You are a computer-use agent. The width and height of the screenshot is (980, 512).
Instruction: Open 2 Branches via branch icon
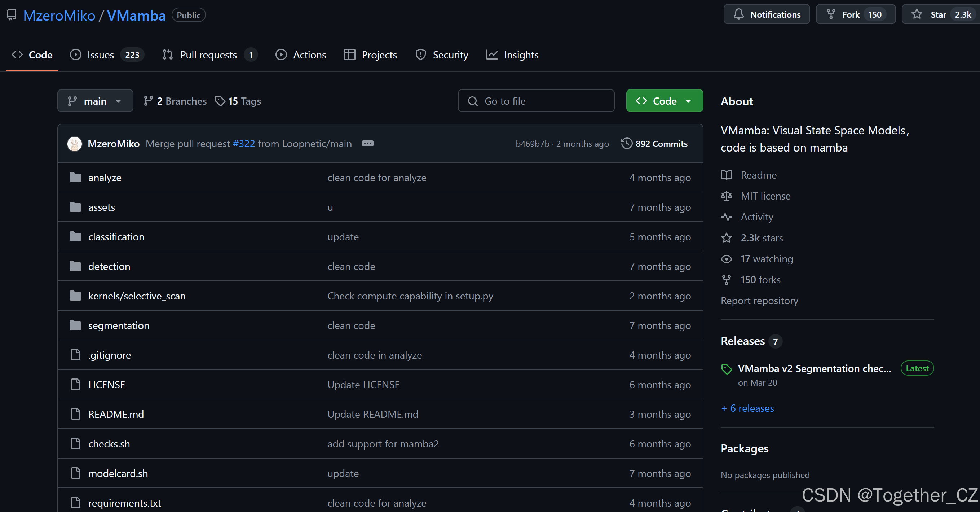[148, 101]
